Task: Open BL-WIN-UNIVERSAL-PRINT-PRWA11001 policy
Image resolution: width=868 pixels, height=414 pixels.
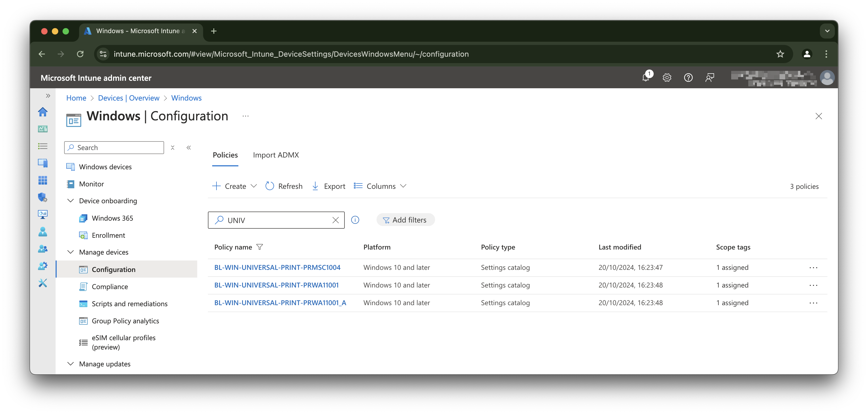Action: (x=276, y=285)
